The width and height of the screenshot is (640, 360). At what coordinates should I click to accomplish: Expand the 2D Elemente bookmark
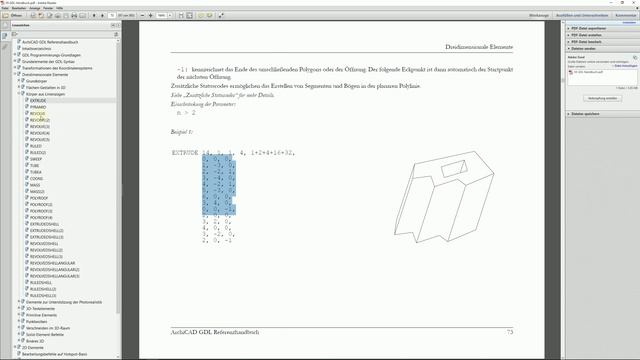click(x=15, y=347)
